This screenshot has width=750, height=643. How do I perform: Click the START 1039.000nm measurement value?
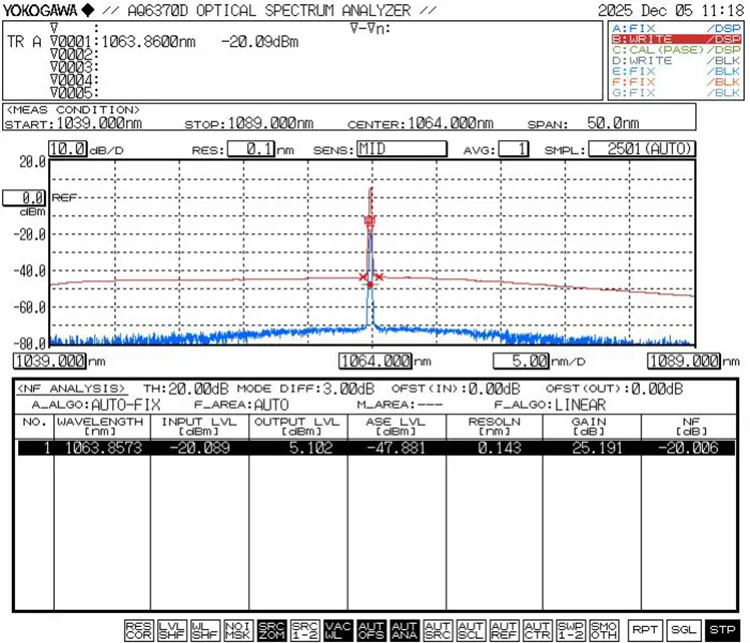point(99,123)
